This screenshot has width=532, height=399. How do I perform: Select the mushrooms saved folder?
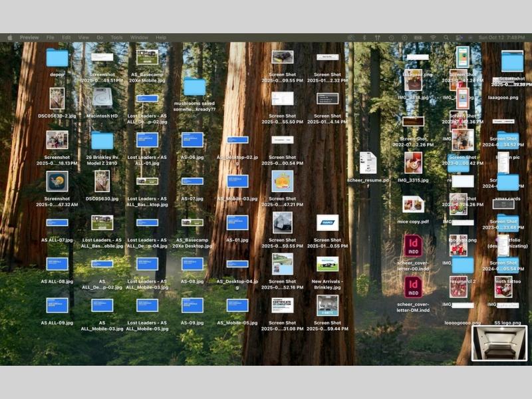(194, 87)
